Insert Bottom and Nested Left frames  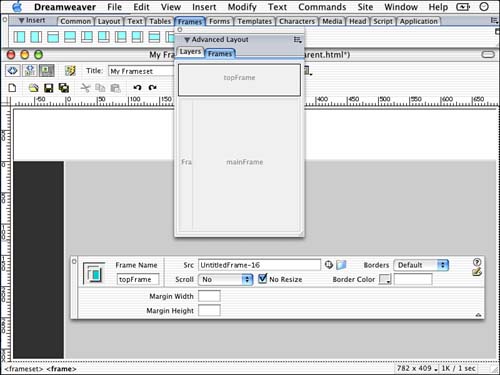tap(87, 37)
